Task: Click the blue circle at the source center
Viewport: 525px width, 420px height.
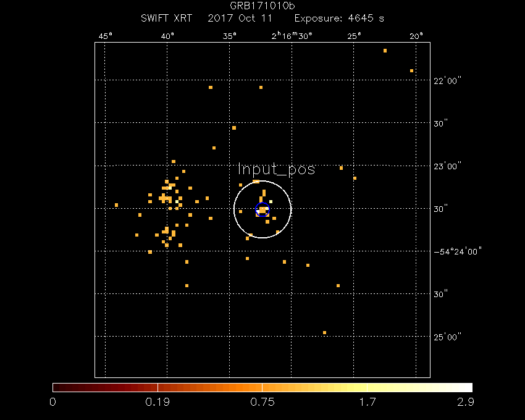Action: click(x=262, y=209)
